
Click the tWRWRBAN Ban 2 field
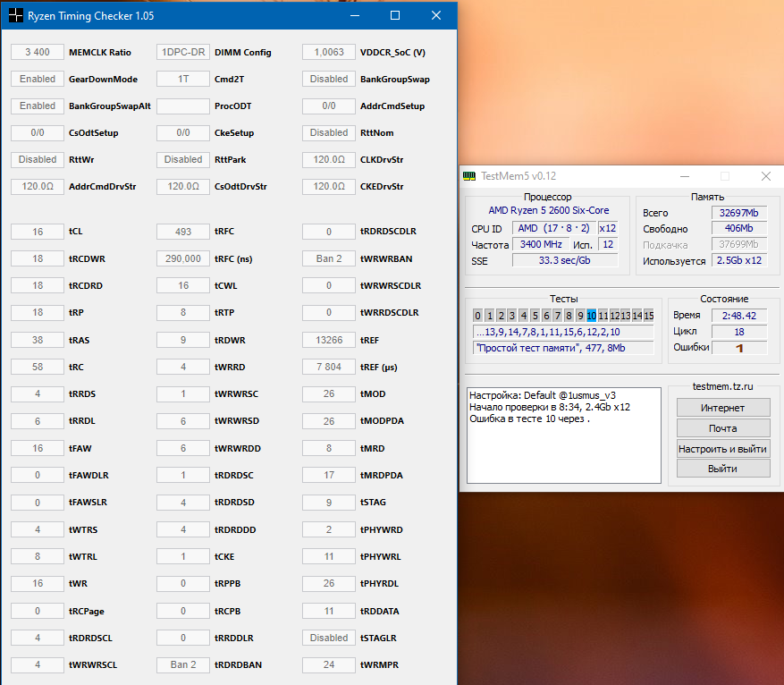click(328, 258)
